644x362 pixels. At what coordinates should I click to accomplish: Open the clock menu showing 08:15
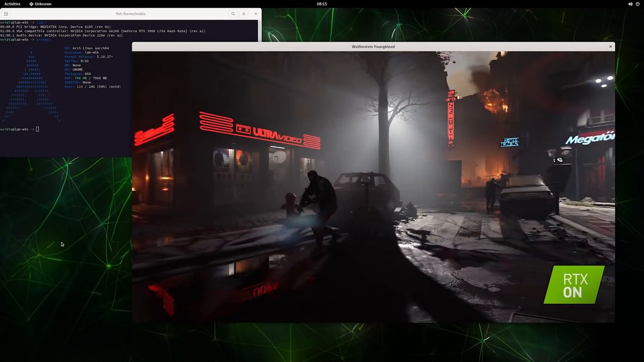[x=322, y=3]
